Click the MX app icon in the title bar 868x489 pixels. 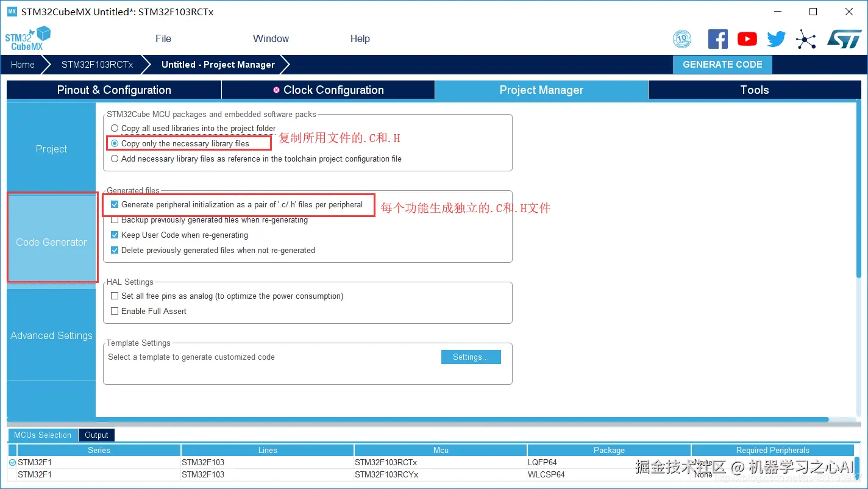coord(12,12)
